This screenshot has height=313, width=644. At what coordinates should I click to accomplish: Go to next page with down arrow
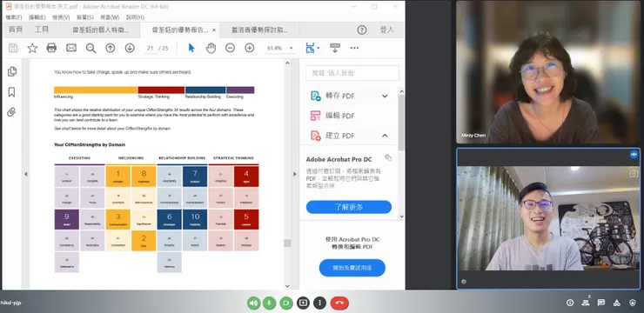point(130,48)
